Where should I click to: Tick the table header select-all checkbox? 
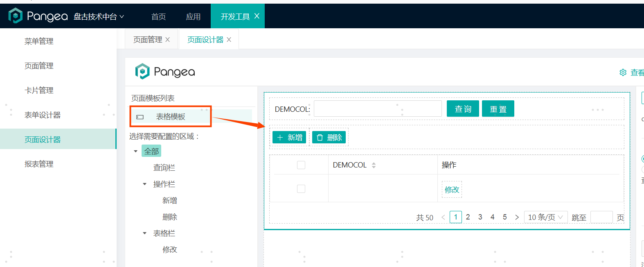(x=301, y=165)
